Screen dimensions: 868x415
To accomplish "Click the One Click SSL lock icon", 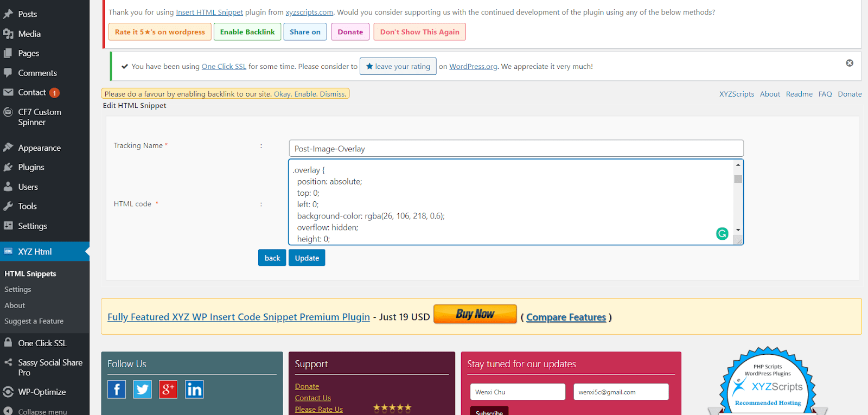I will (8, 343).
